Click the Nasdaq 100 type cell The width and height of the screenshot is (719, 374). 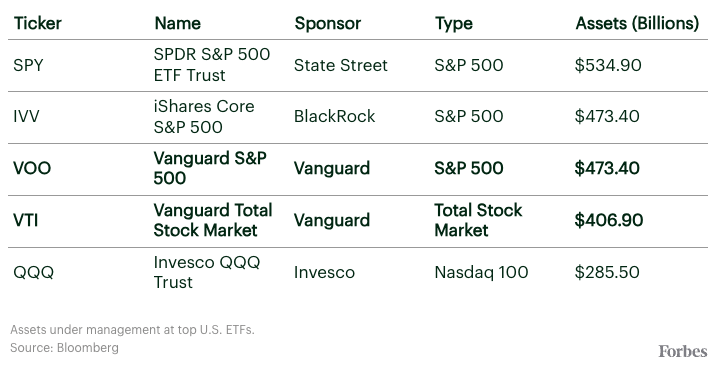point(481,273)
